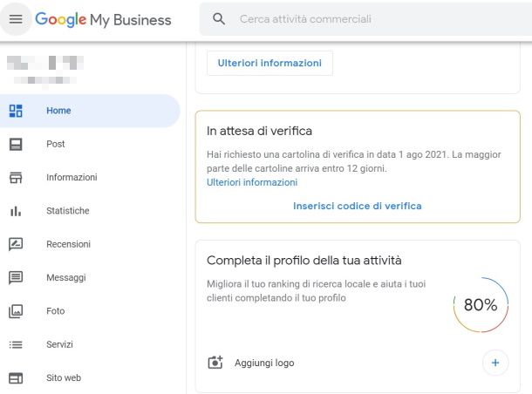Open Informazioni in the sidebar
Screen dimensions: 532x394
pos(90,177)
